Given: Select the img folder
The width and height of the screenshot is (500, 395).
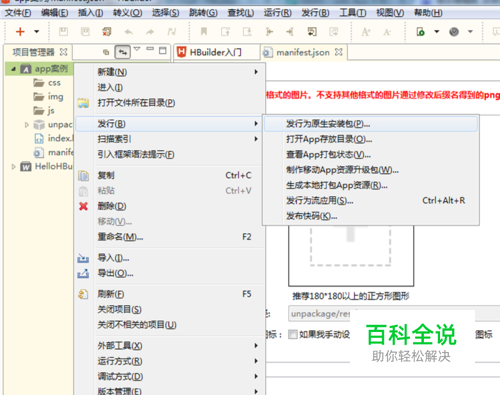Looking at the screenshot, I should 48,97.
